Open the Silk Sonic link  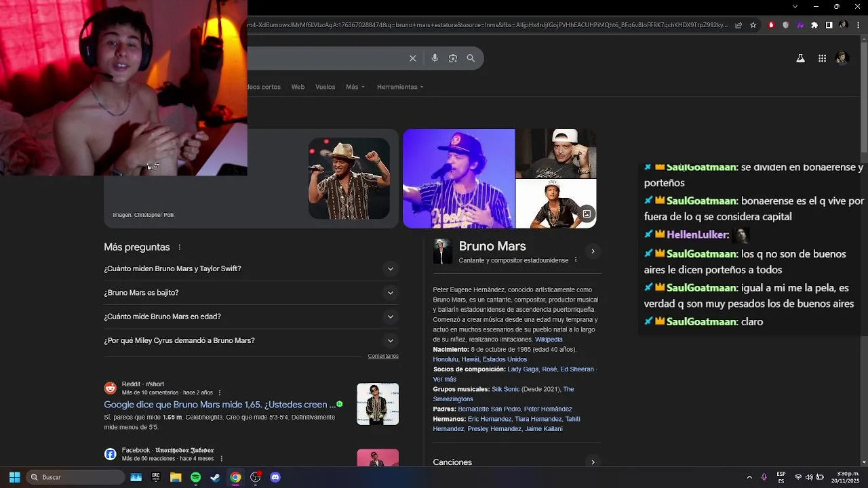coord(505,390)
